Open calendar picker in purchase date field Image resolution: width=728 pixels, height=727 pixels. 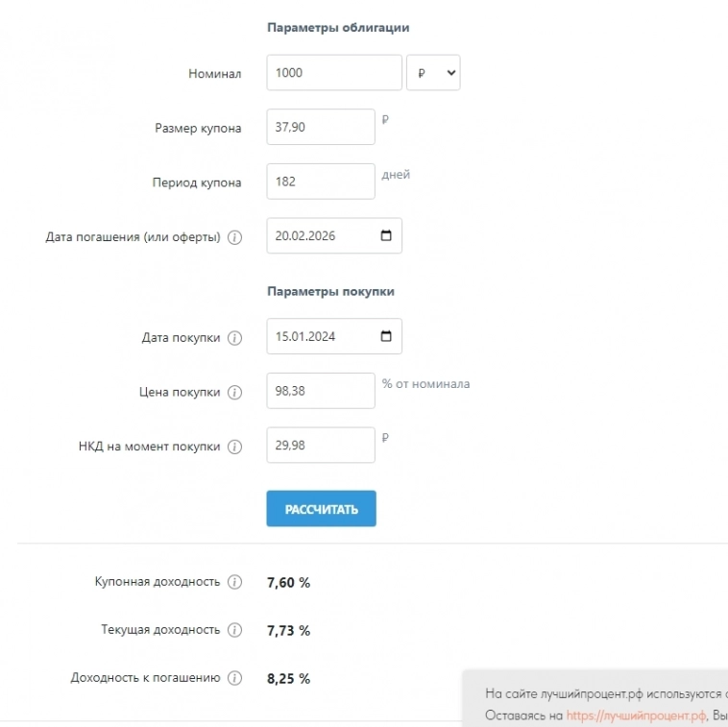coord(386,337)
